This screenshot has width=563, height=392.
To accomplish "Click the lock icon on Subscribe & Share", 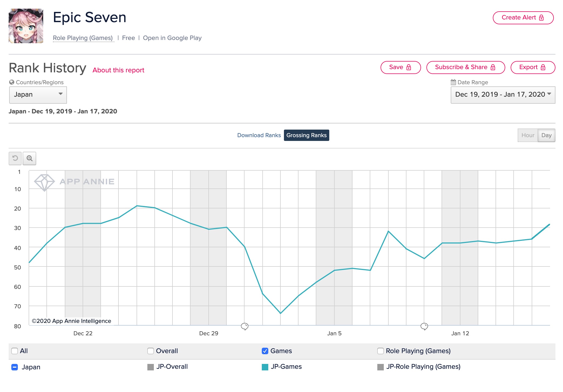I will (493, 67).
